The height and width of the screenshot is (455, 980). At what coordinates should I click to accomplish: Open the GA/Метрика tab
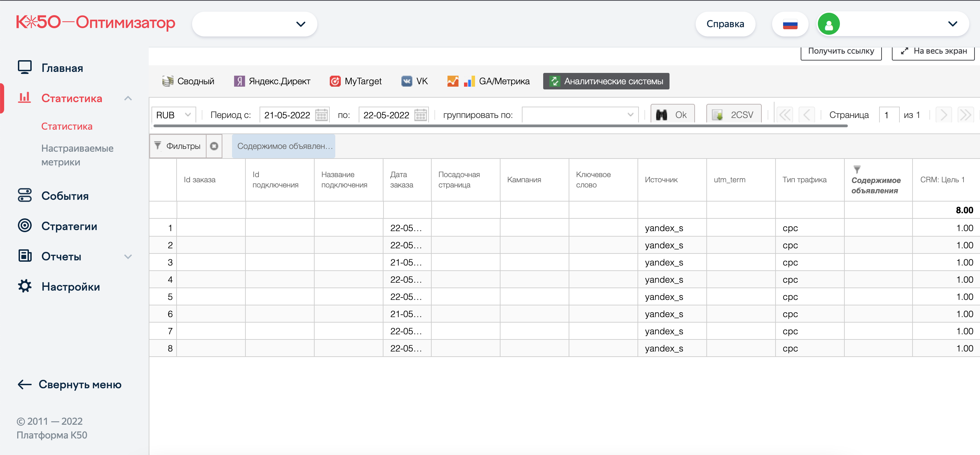488,81
